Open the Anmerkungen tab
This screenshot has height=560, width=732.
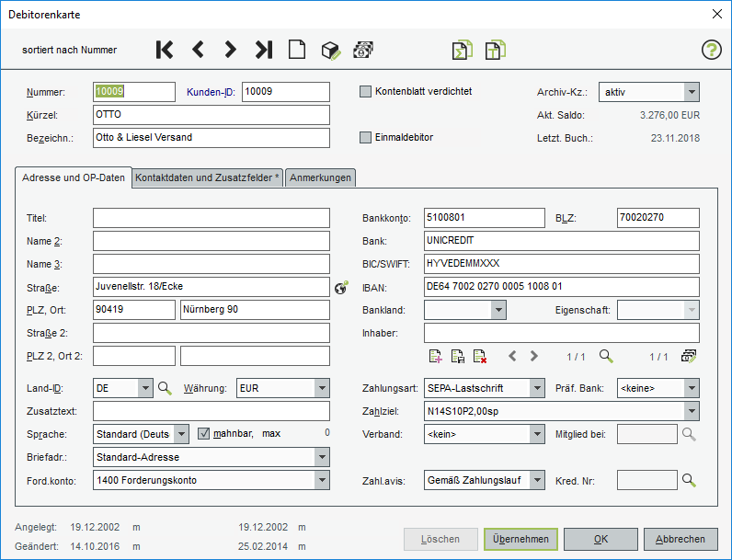(x=320, y=177)
